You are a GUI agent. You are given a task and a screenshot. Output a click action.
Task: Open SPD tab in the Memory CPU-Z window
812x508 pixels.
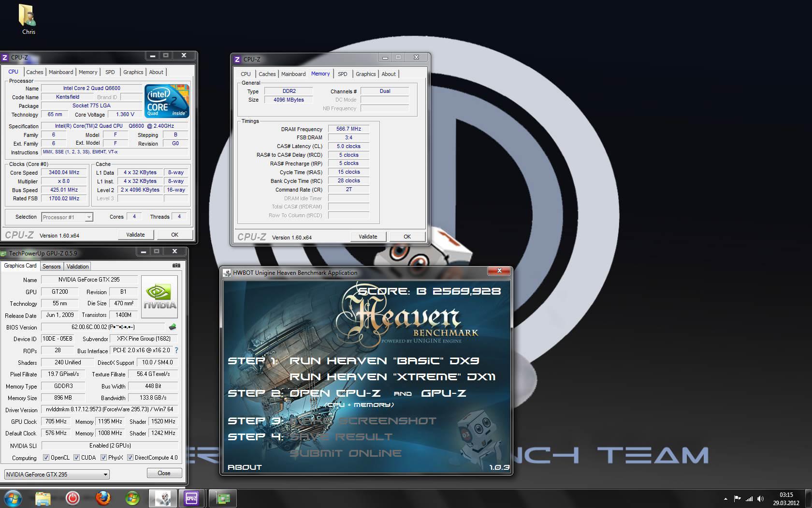(343, 74)
